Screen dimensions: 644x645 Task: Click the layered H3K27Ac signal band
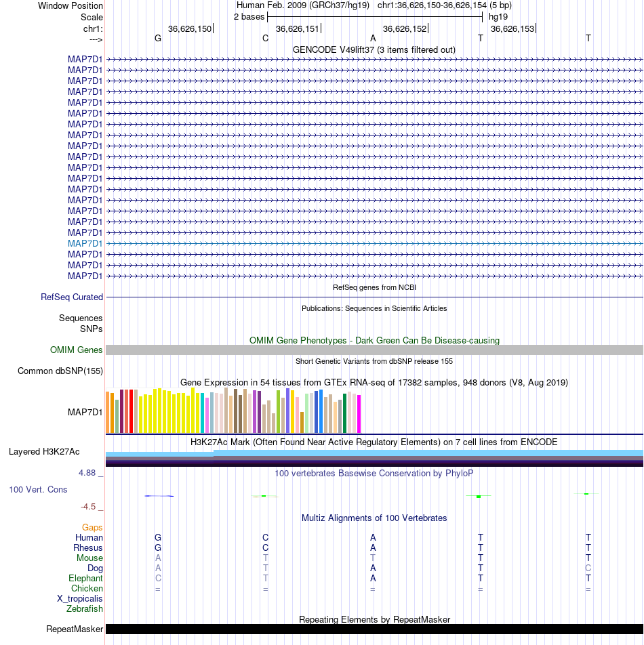click(374, 458)
